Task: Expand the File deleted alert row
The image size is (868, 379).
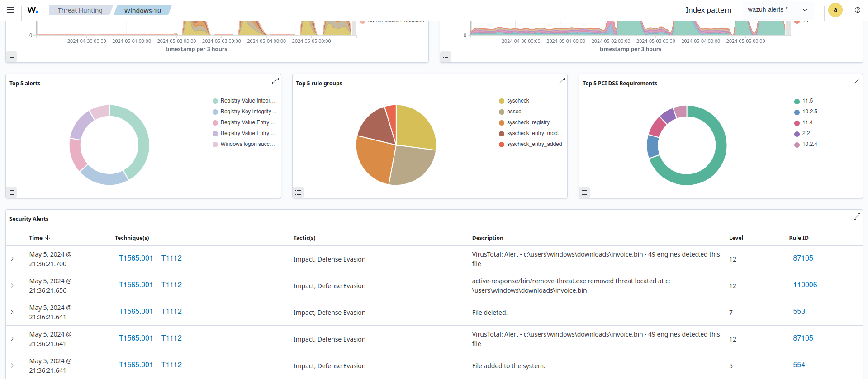Action: pyautogui.click(x=12, y=312)
